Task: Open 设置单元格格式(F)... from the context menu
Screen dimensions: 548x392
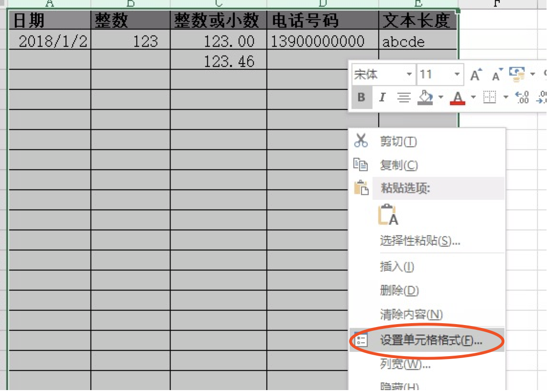Action: (427, 340)
